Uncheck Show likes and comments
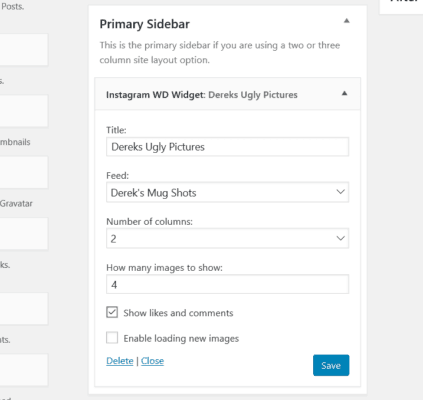423x400 pixels. coord(112,312)
